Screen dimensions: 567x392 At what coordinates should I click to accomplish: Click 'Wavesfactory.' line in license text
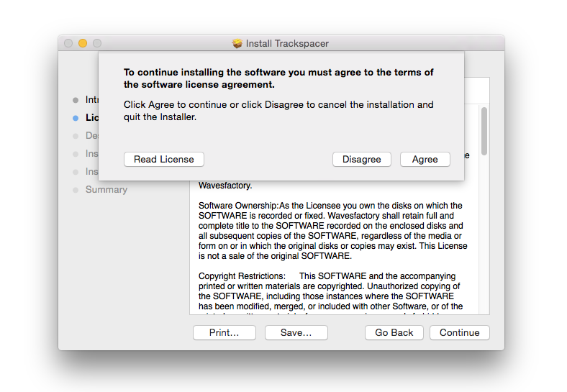tap(225, 186)
